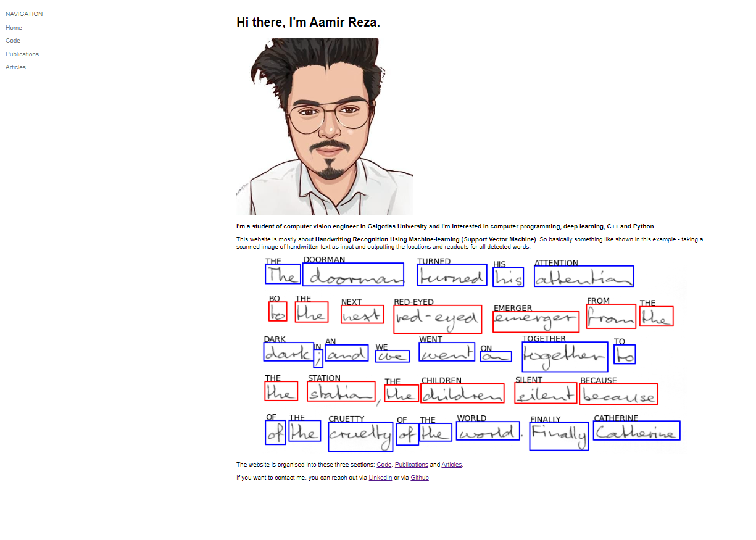
Task: Click the Code link in the sections sentence
Action: 384,465
